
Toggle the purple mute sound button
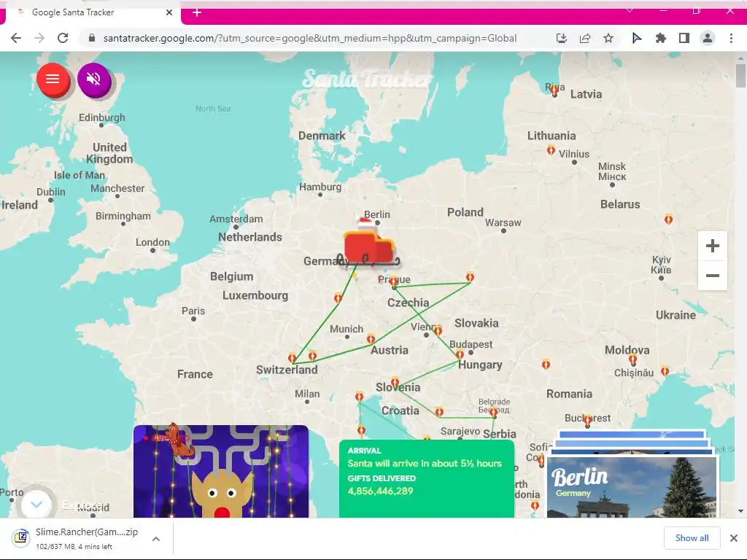(x=94, y=79)
